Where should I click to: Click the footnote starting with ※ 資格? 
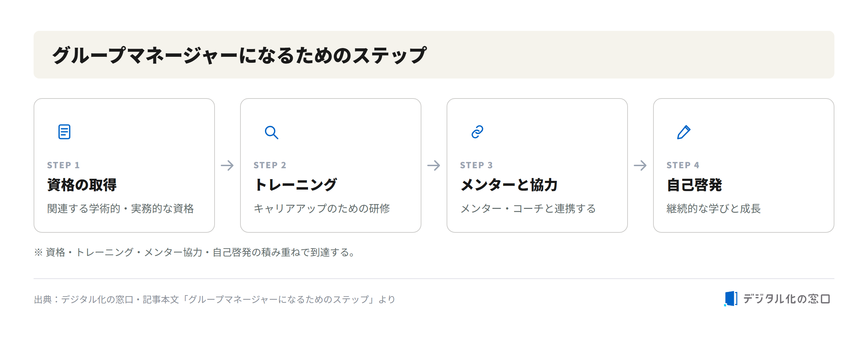(x=195, y=252)
